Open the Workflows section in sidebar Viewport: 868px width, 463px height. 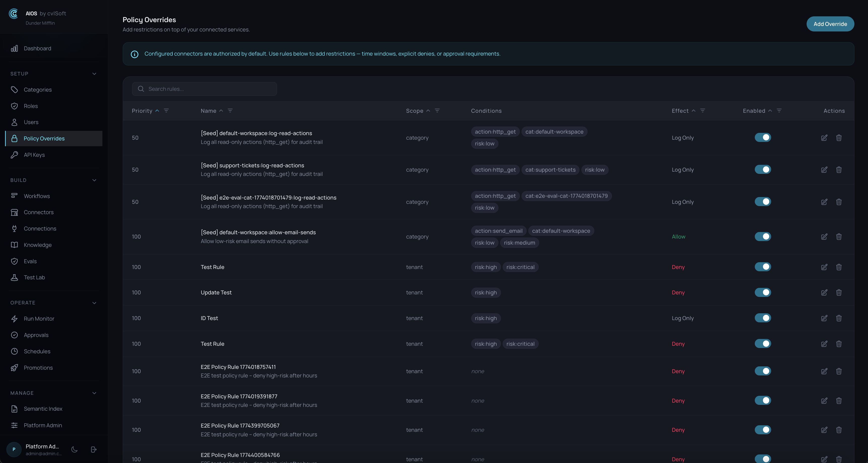tap(37, 196)
